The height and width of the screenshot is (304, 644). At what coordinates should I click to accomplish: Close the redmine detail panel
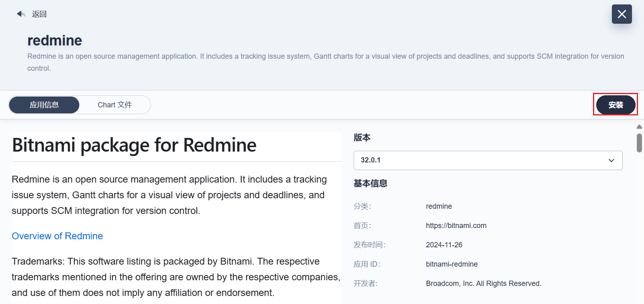coord(622,14)
